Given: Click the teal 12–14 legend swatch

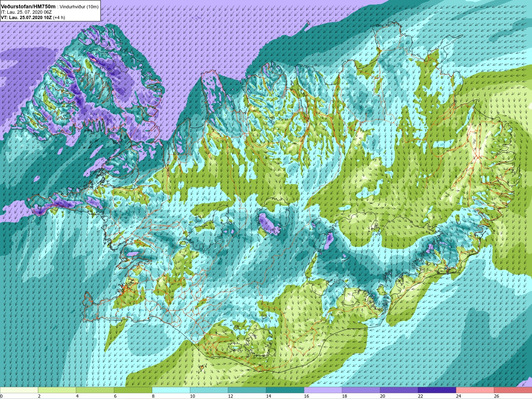Looking at the screenshot, I should [x=247, y=390].
